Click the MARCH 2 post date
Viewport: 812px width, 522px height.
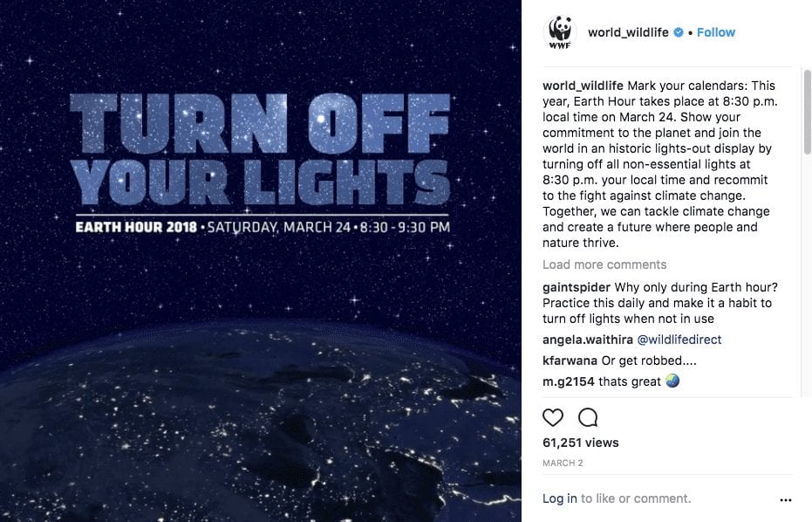point(563,463)
